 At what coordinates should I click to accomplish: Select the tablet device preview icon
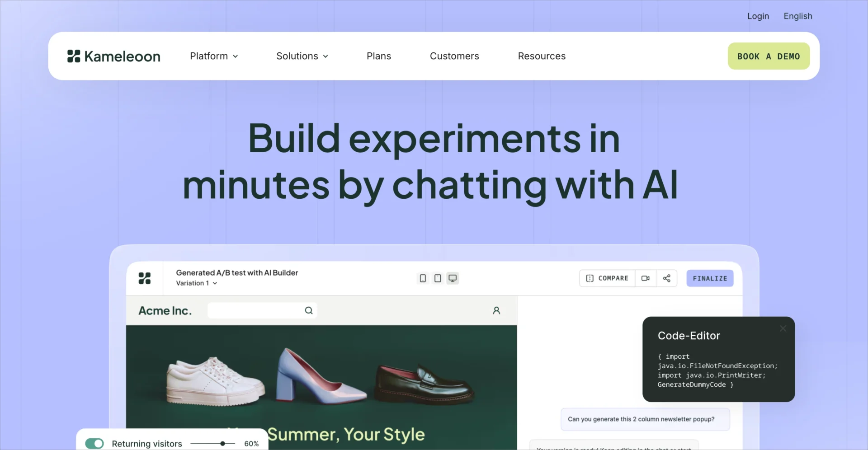[x=438, y=278]
